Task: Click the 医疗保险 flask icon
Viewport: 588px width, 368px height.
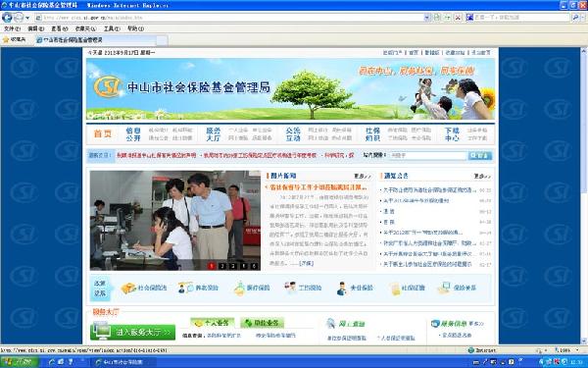Action: click(239, 288)
